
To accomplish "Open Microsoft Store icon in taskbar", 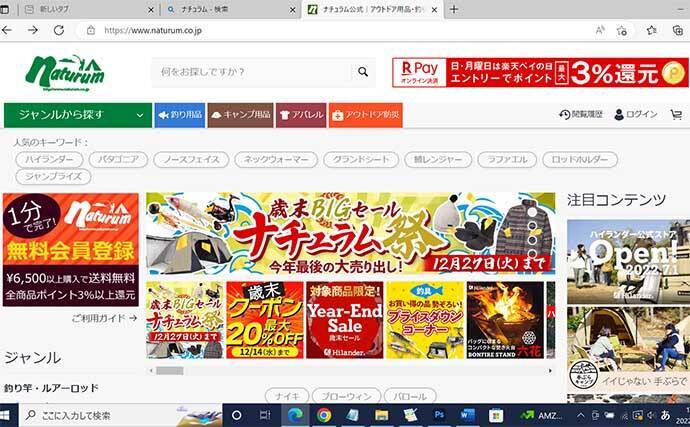I will coord(495,415).
